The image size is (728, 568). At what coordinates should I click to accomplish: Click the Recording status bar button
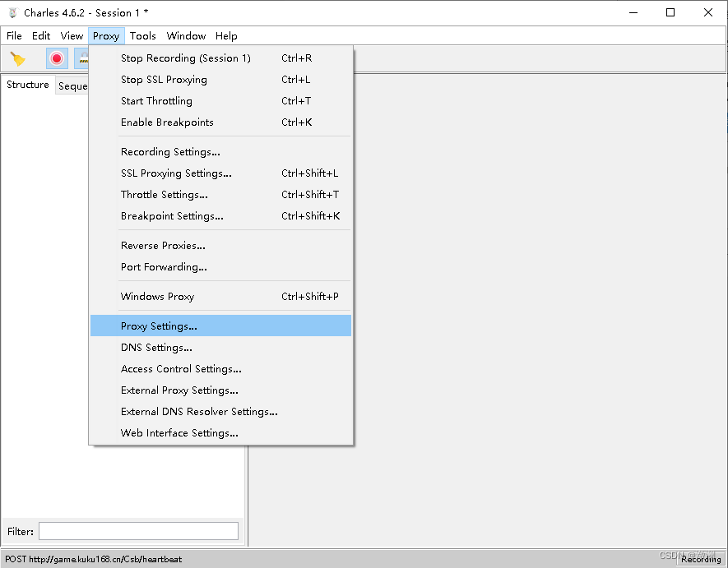pyautogui.click(x=701, y=559)
